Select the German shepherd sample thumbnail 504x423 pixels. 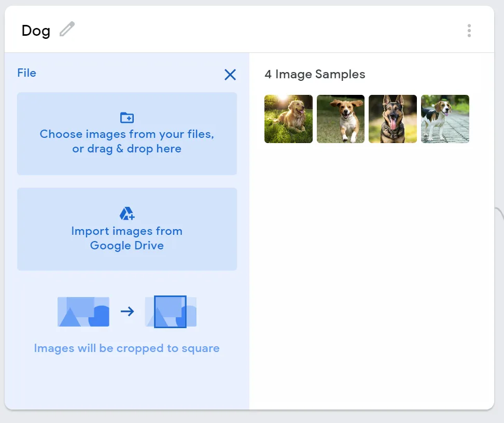[393, 119]
